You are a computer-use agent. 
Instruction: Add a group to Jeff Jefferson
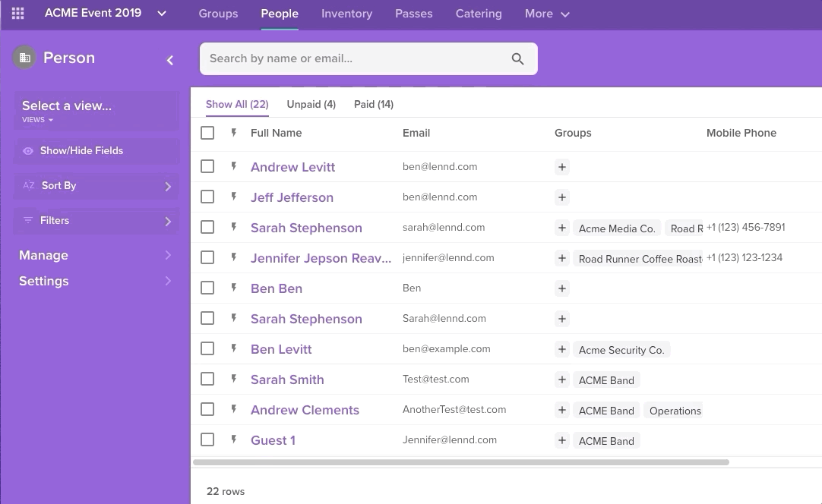(x=562, y=197)
